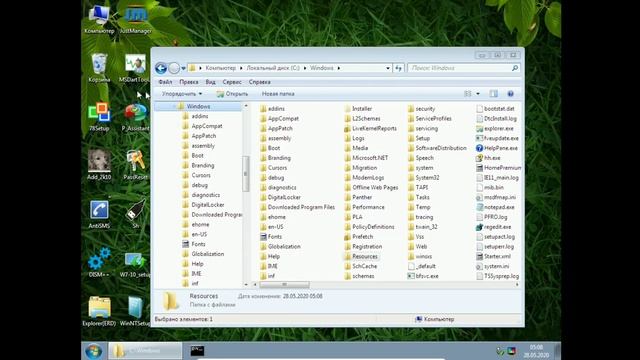
Task: Click the Explorer back navigation arrow
Action: click(x=161, y=68)
